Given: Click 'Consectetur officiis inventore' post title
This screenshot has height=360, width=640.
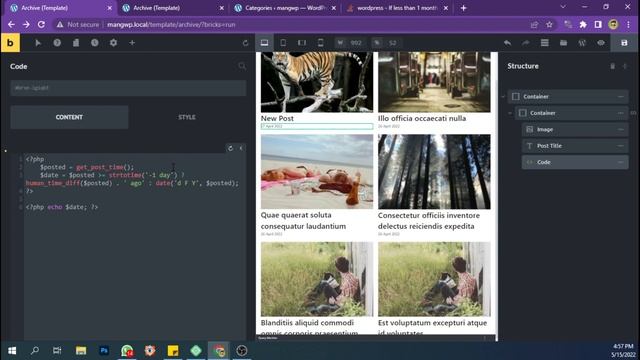Looking at the screenshot, I should point(429,220).
